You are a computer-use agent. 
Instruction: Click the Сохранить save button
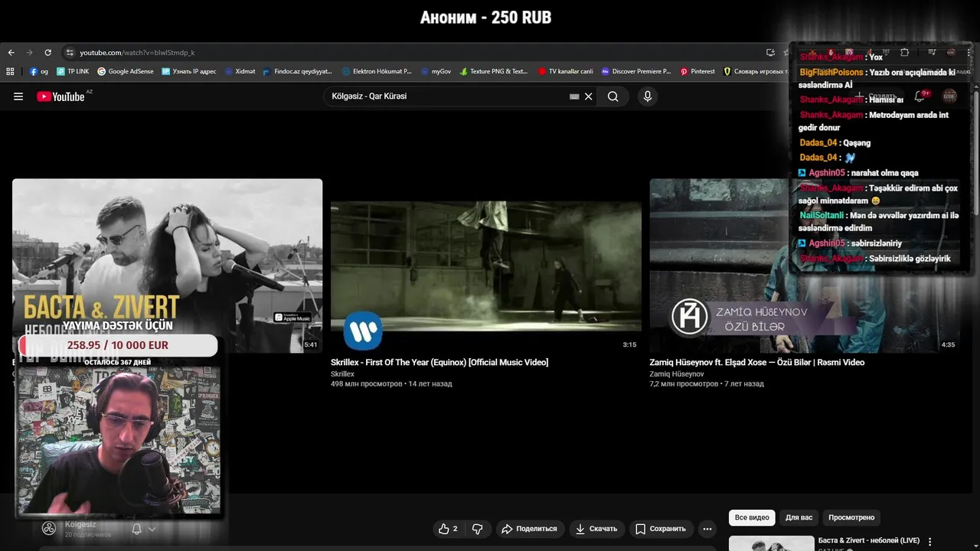pyautogui.click(x=661, y=529)
